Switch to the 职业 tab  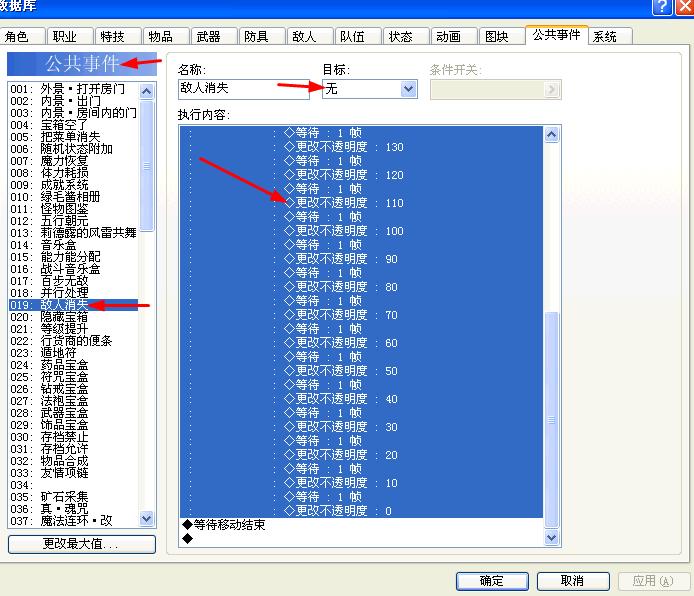pos(70,36)
